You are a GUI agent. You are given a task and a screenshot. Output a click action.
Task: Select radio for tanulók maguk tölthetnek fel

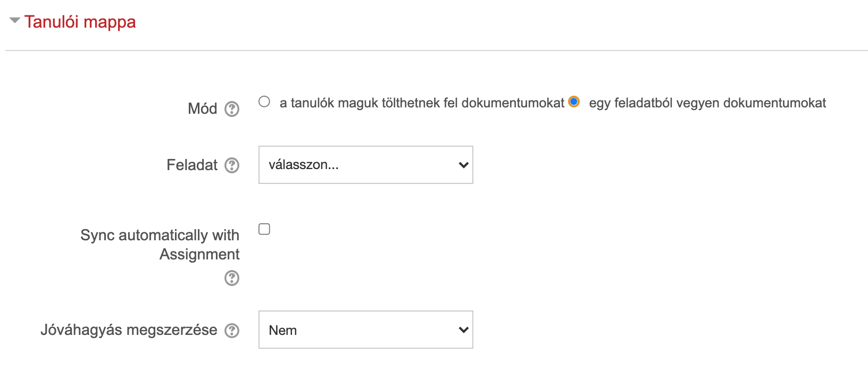[x=264, y=102]
